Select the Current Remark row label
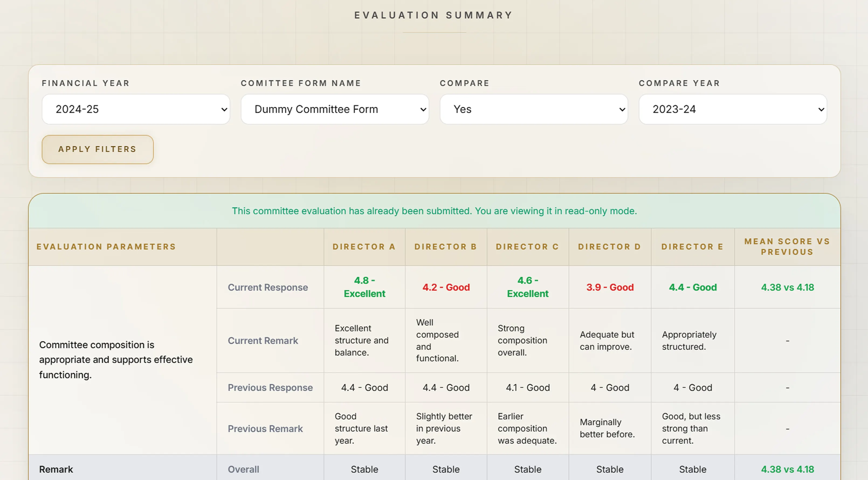The image size is (868, 480). pyautogui.click(x=263, y=340)
